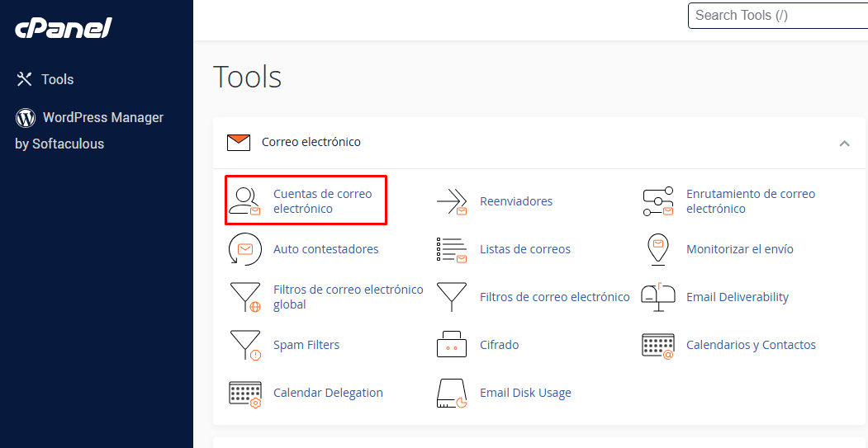Image resolution: width=868 pixels, height=448 pixels.
Task: Click the Email Deliverability mailbox icon
Action: tap(658, 297)
